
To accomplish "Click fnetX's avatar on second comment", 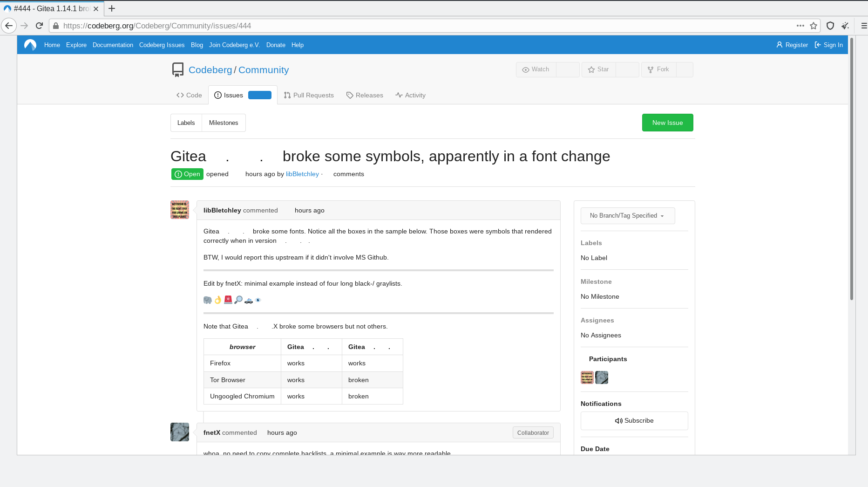I will pos(180,432).
